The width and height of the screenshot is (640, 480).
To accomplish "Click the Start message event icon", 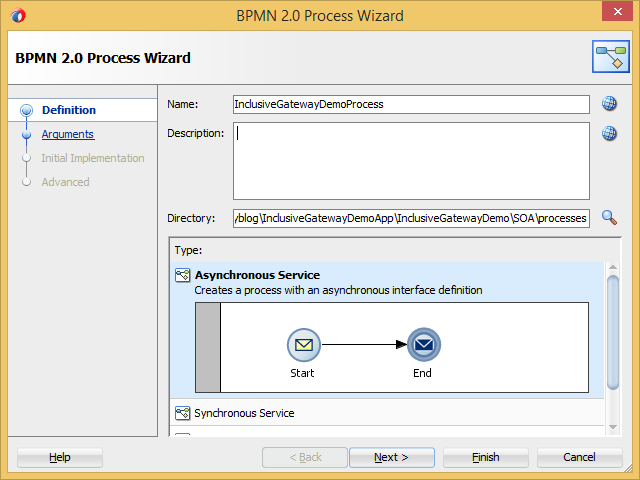I will (304, 345).
